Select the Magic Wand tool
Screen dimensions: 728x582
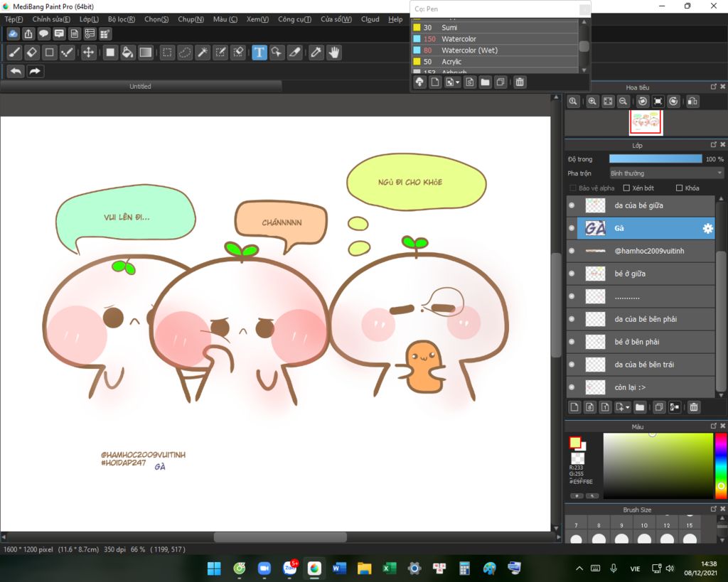[203, 53]
